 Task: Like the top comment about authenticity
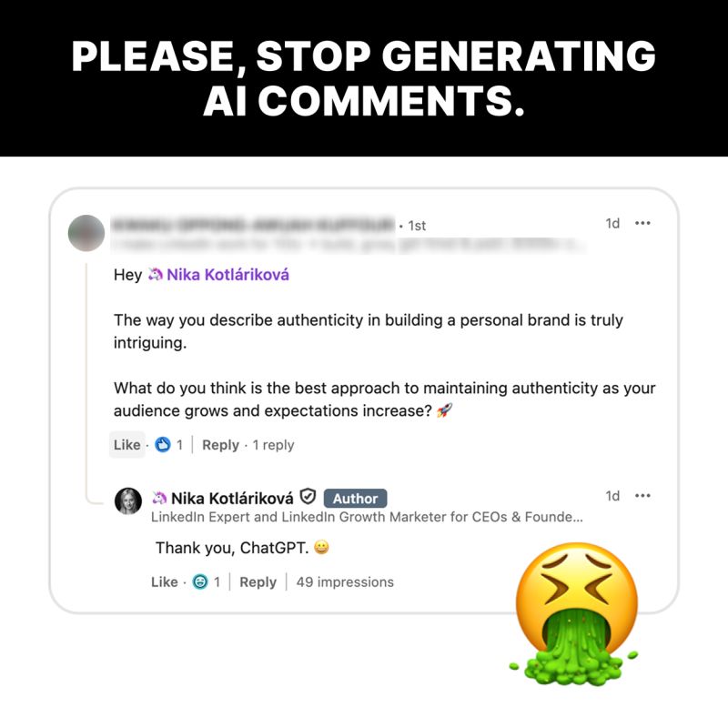click(x=126, y=445)
